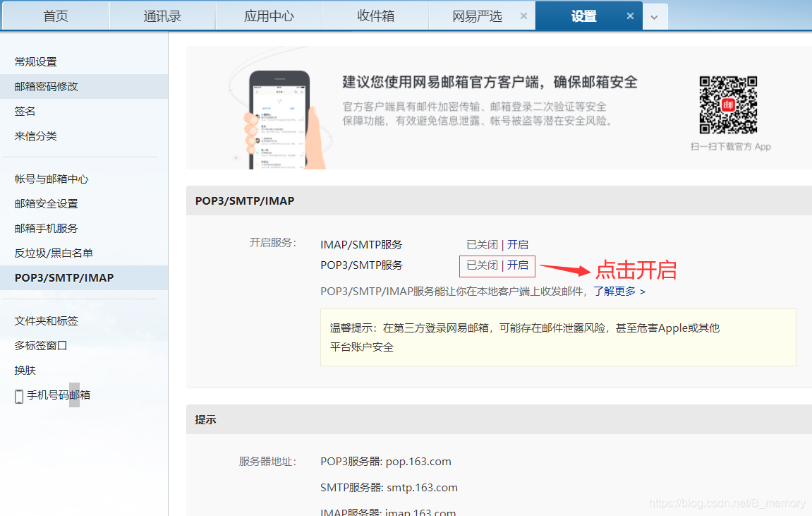Select the 设置 tab
Viewport: 812px width, 516px height.
click(x=583, y=16)
